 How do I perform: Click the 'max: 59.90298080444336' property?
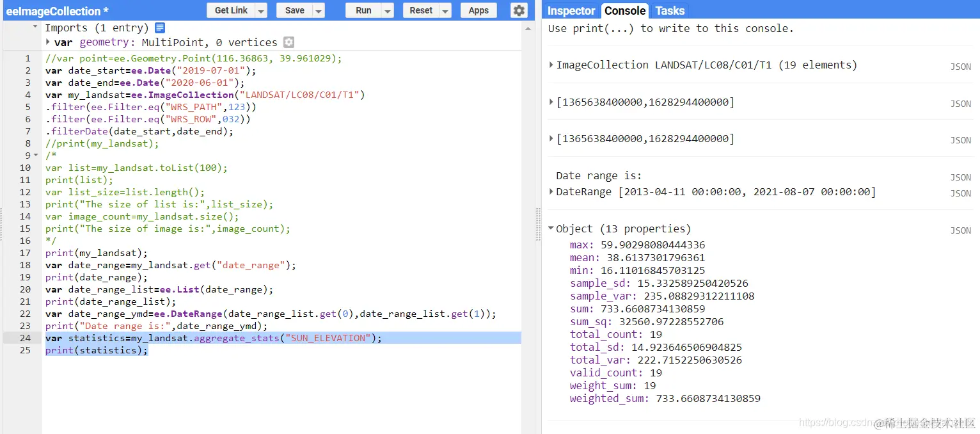point(638,245)
